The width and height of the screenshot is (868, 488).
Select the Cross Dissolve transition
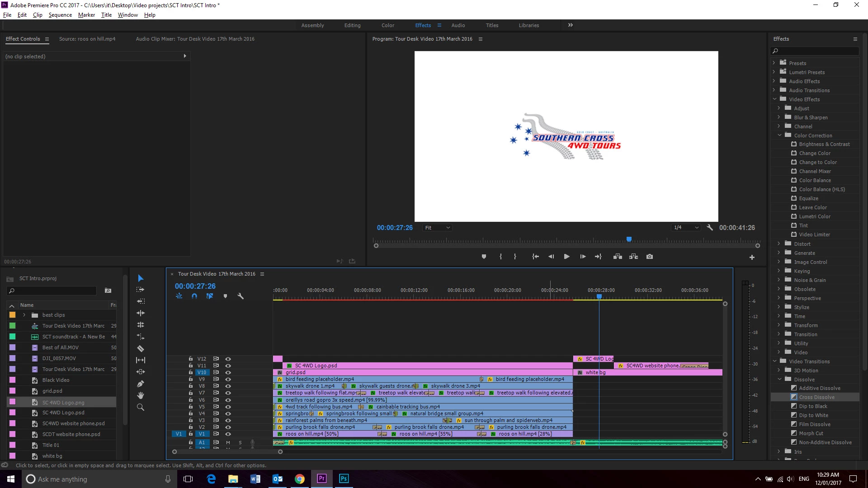tap(816, 397)
